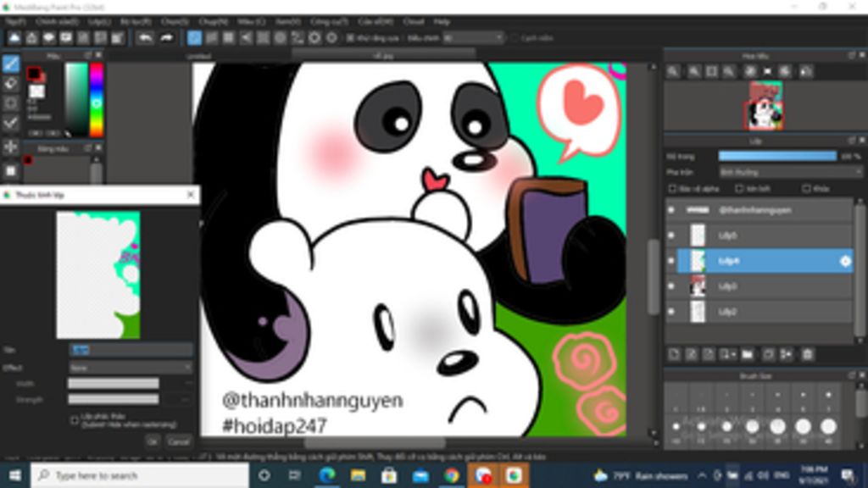The image size is (868, 488).
Task: Open the correction value dropdown in toolbar
Action: 473,37
